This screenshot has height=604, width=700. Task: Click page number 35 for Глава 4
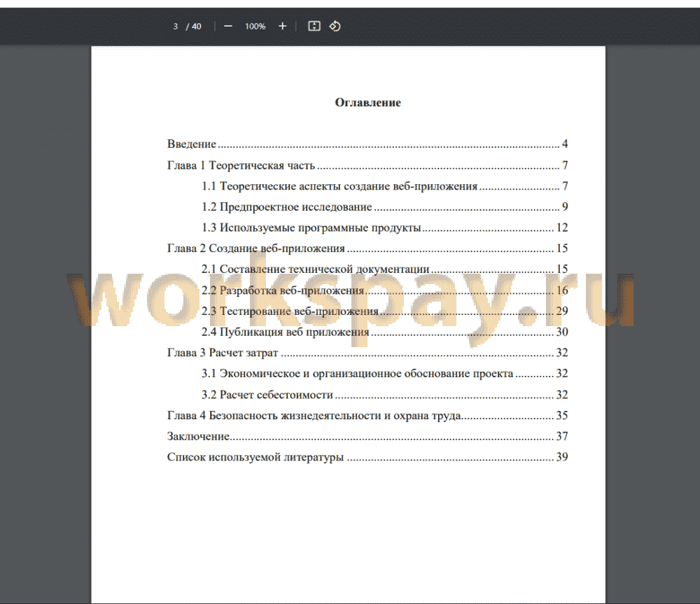coord(562,416)
